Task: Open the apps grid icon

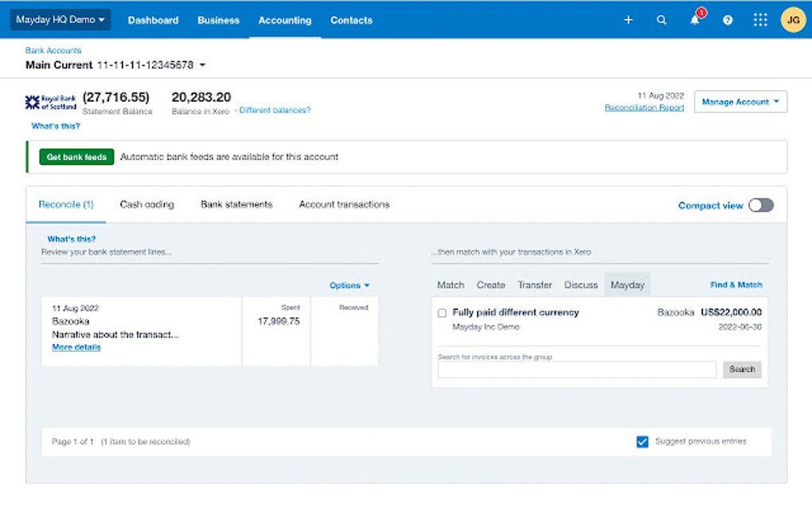Action: [x=760, y=20]
